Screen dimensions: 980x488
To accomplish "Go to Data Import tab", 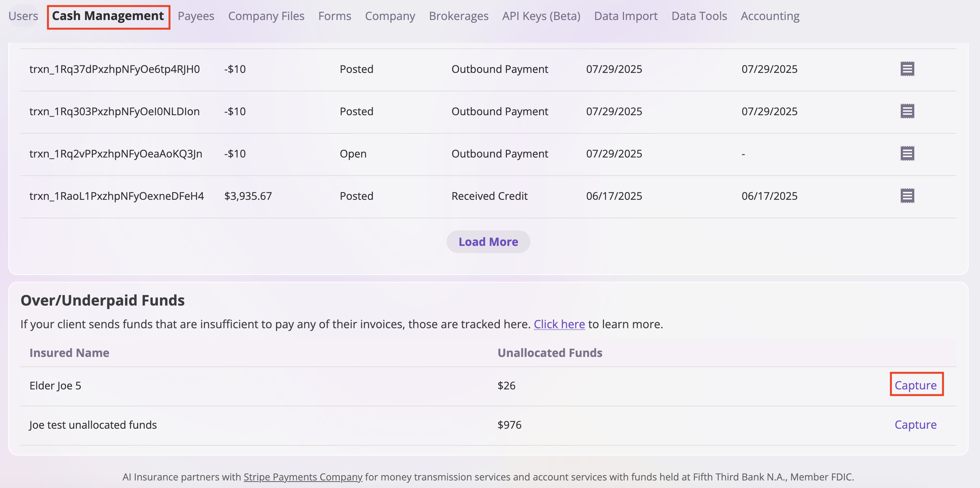I will [626, 16].
